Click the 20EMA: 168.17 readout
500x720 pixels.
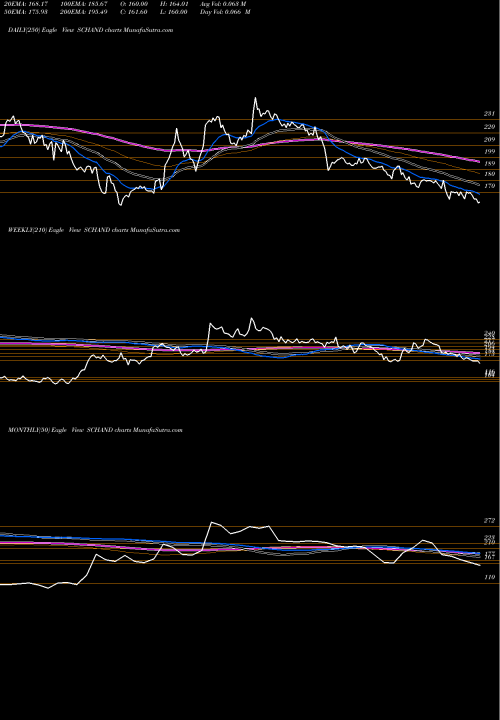pos(26,4)
